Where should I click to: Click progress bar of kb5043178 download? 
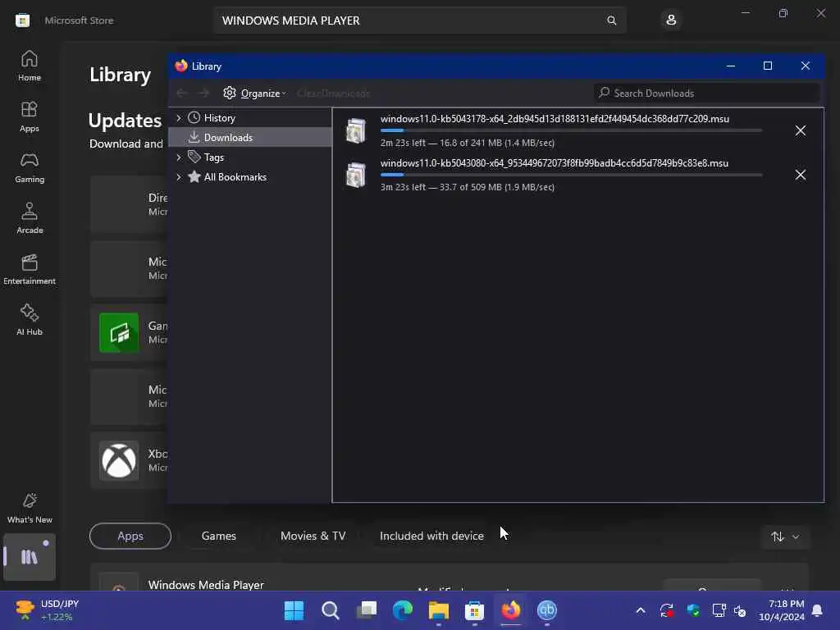click(571, 130)
